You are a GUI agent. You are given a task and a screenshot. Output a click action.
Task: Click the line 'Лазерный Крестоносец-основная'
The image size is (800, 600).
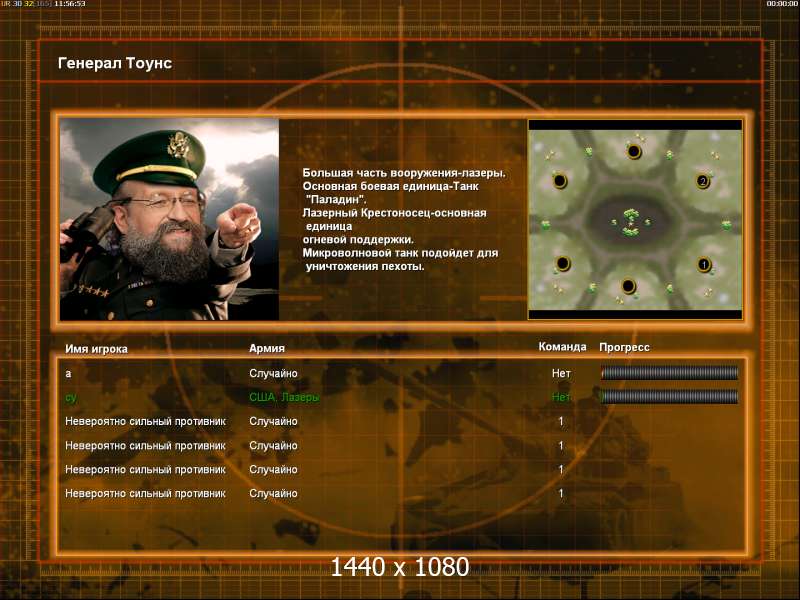[x=394, y=213]
